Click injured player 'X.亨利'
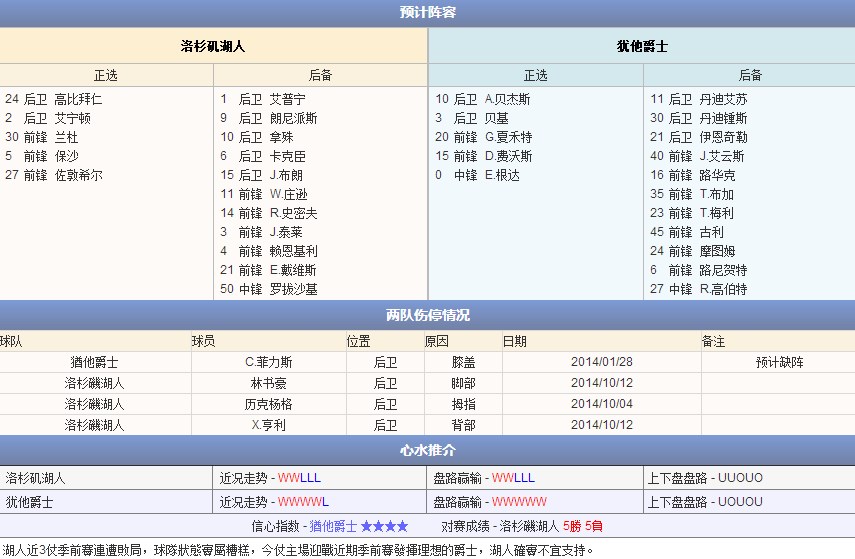This screenshot has width=855, height=559. [x=268, y=425]
